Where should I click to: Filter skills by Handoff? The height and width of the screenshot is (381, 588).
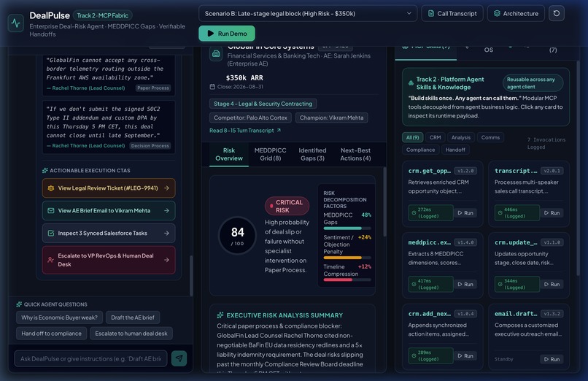(455, 150)
